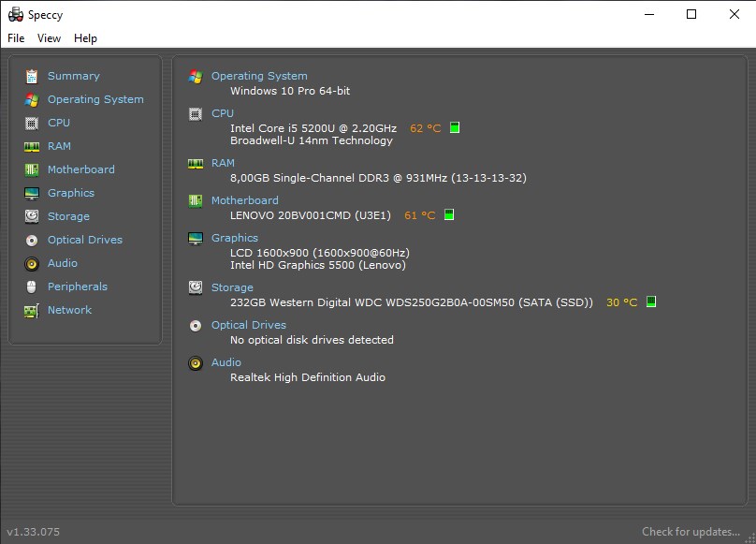Click the disc icon beside Optical Drives heading in main panel

point(196,326)
